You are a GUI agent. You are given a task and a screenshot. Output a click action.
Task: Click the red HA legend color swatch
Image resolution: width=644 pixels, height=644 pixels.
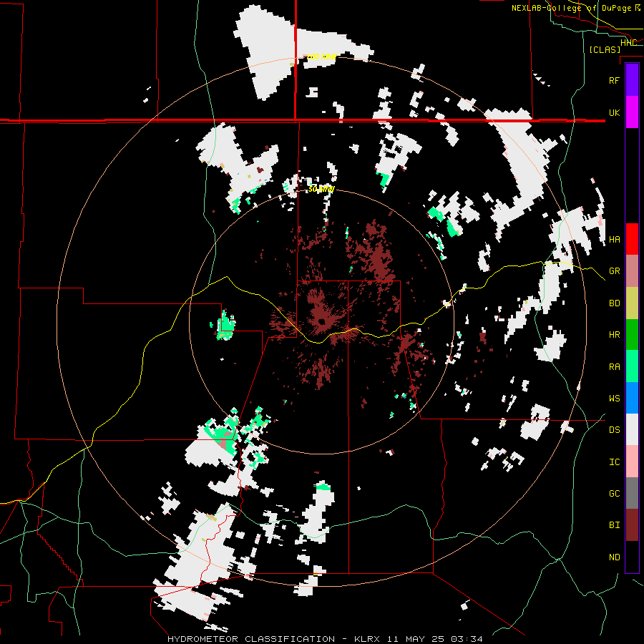pos(632,239)
